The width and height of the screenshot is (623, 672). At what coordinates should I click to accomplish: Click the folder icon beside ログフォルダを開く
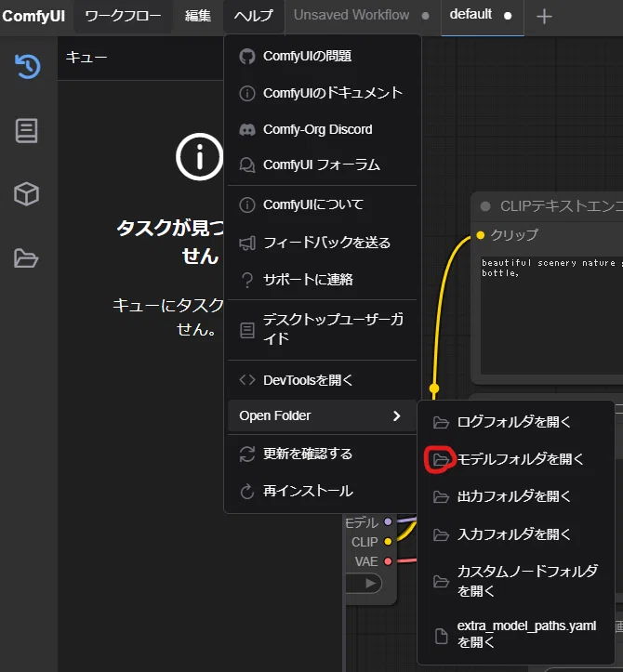point(441,422)
